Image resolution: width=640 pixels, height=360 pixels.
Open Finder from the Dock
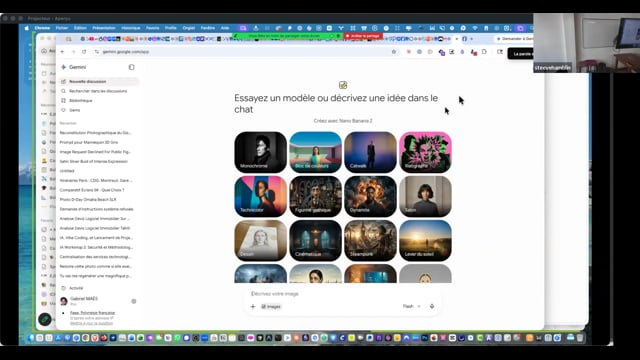point(31,338)
